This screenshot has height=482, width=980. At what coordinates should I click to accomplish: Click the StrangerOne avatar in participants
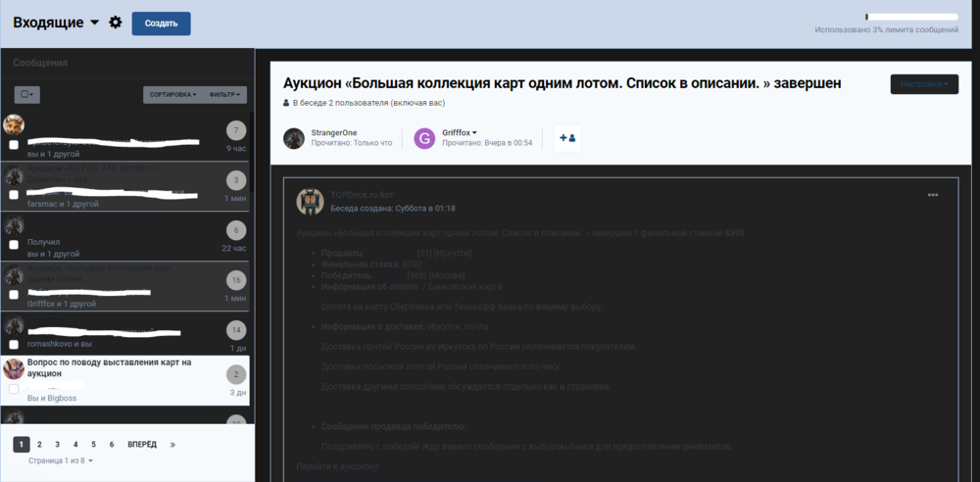pyautogui.click(x=294, y=138)
